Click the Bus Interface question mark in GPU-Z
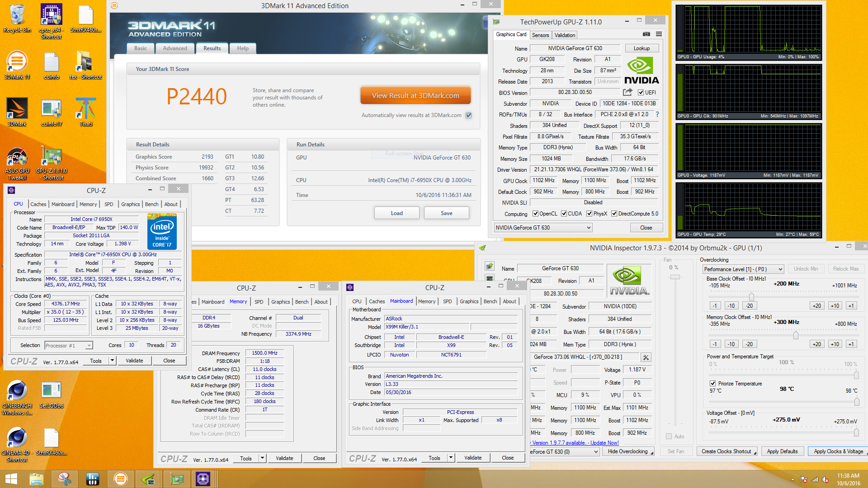Viewport: 868px width, 488px height. point(657,114)
